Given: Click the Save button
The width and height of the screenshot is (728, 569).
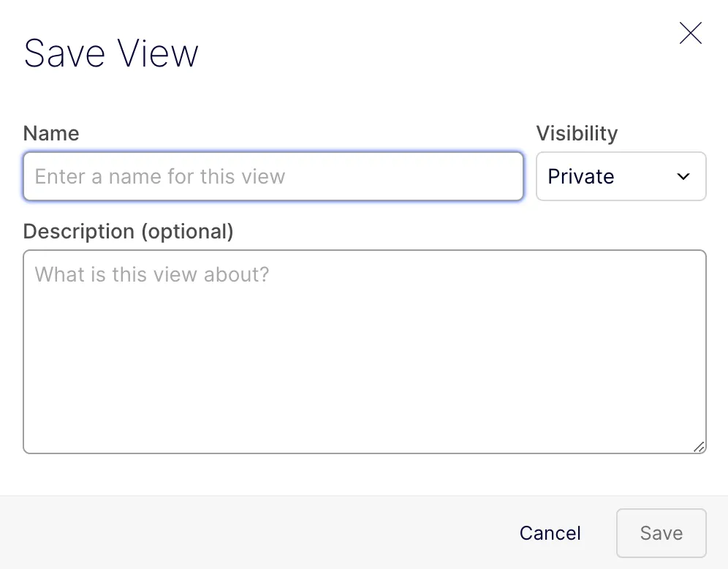Looking at the screenshot, I should [x=661, y=533].
